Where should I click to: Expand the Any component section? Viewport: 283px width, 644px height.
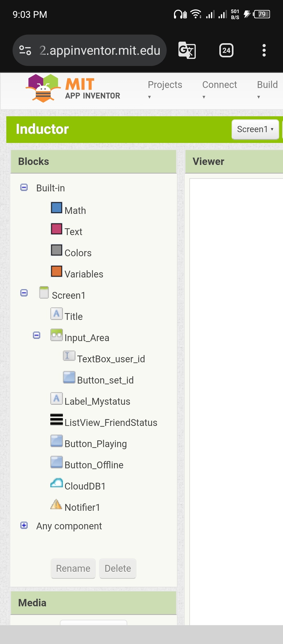[x=24, y=525]
